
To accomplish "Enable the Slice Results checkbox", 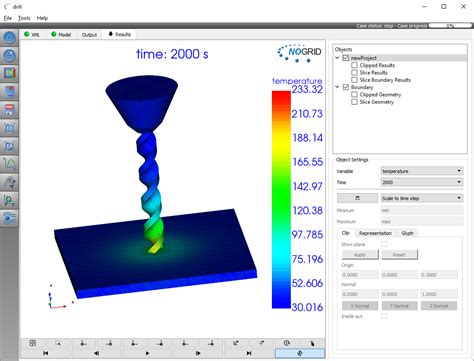I will coord(354,73).
